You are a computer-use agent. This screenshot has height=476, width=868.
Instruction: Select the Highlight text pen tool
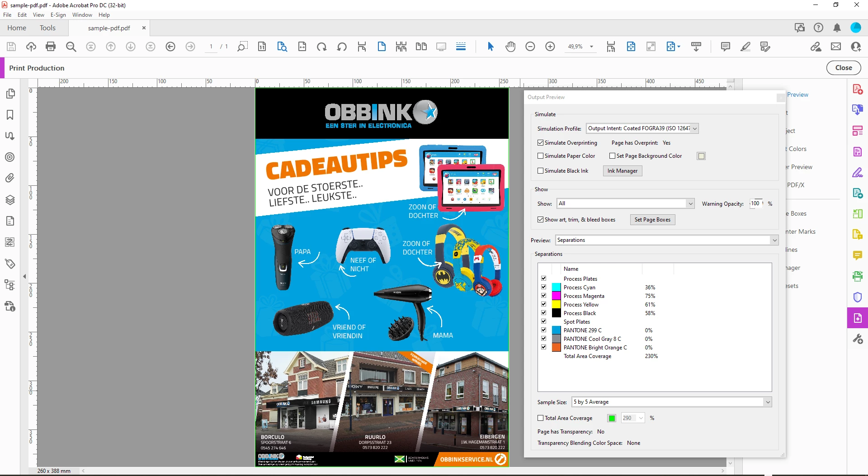point(745,47)
